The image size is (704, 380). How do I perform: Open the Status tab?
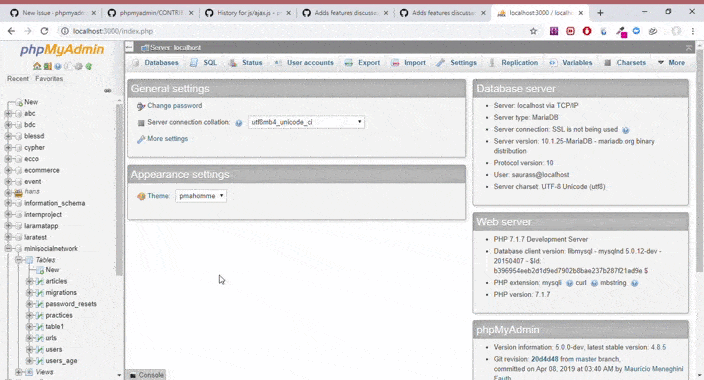[246, 63]
